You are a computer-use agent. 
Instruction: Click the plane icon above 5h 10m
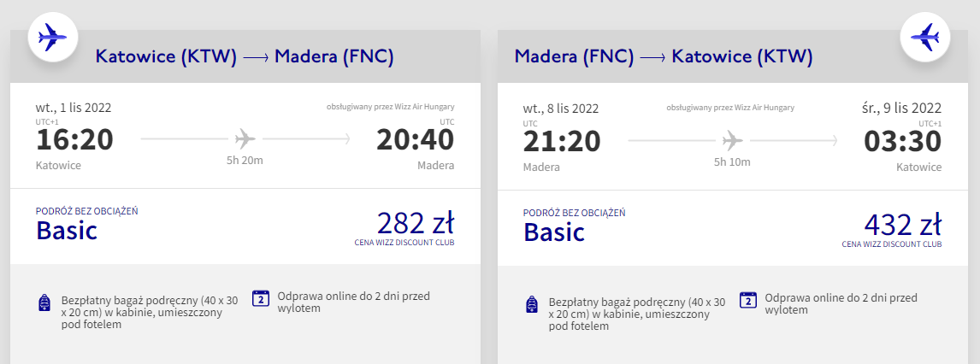(x=732, y=138)
